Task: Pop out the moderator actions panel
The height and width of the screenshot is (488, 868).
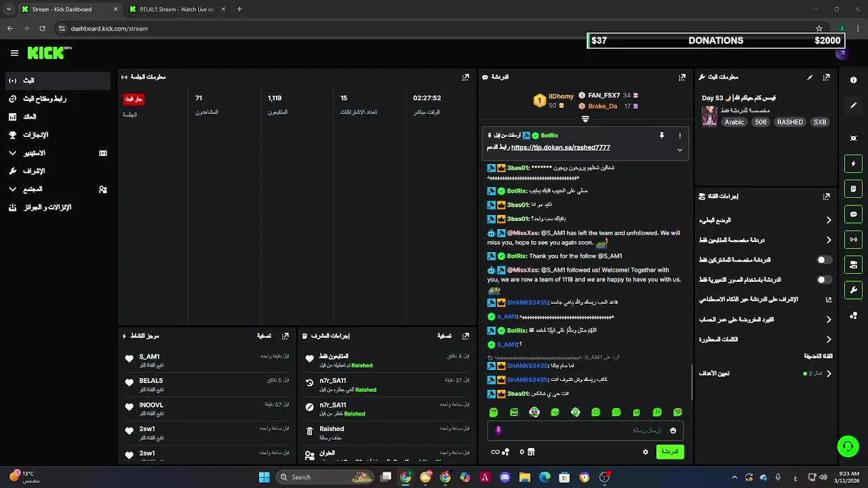Action: [x=465, y=336]
